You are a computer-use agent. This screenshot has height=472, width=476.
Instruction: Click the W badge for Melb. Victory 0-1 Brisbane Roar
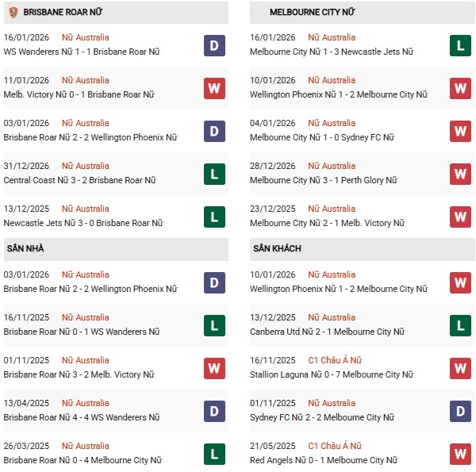214,88
